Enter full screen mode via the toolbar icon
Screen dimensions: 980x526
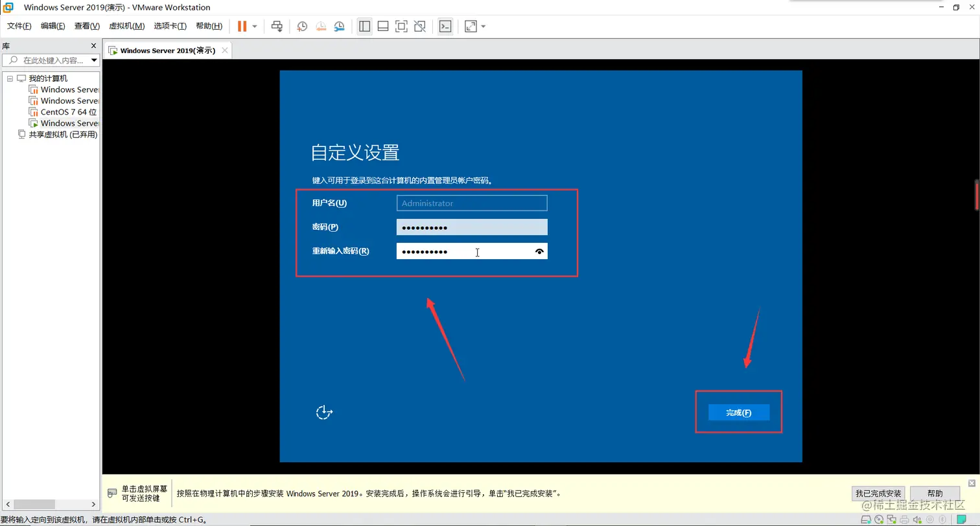[x=401, y=26]
